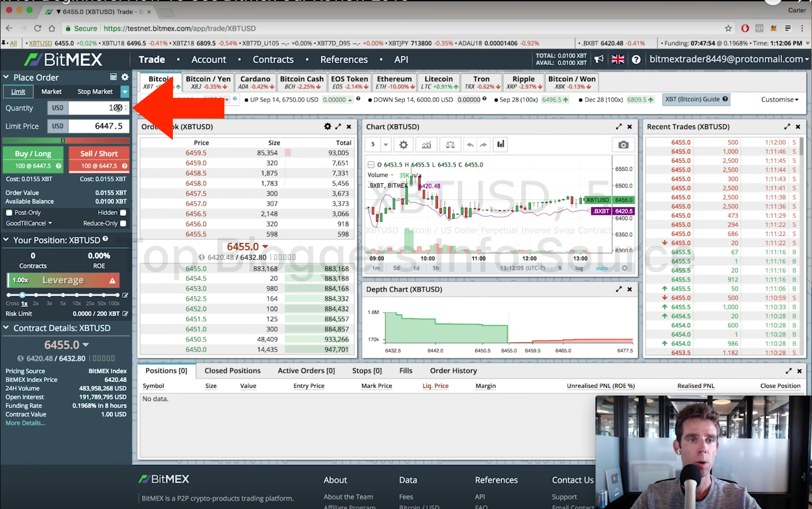
Task: Open Order Book settings gear
Action: tap(327, 126)
